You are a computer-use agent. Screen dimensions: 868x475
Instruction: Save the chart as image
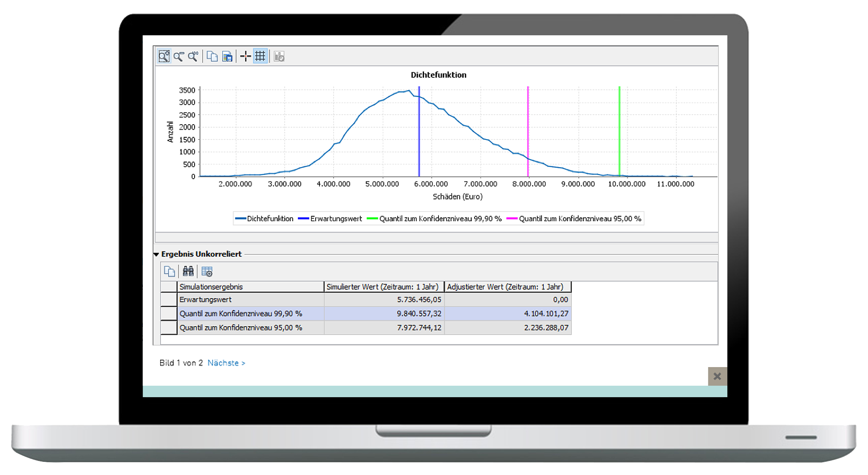(x=227, y=56)
